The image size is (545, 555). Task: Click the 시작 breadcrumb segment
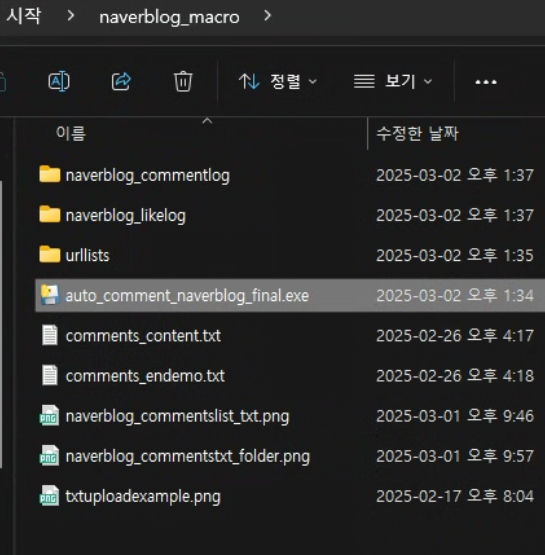24,16
